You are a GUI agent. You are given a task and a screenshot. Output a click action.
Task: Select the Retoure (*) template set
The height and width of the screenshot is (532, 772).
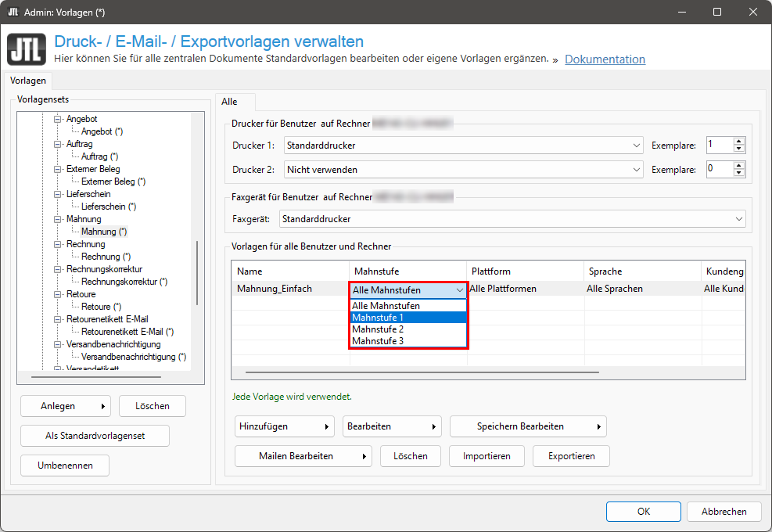tap(101, 307)
